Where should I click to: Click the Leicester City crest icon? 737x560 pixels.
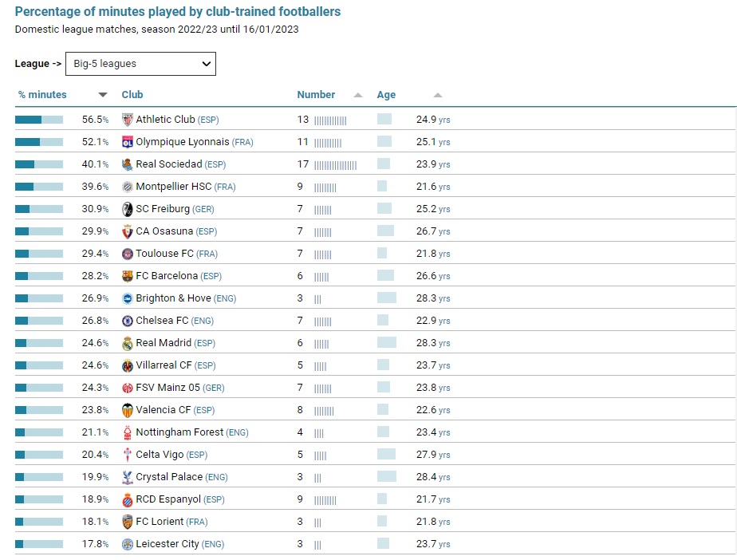coord(128,544)
